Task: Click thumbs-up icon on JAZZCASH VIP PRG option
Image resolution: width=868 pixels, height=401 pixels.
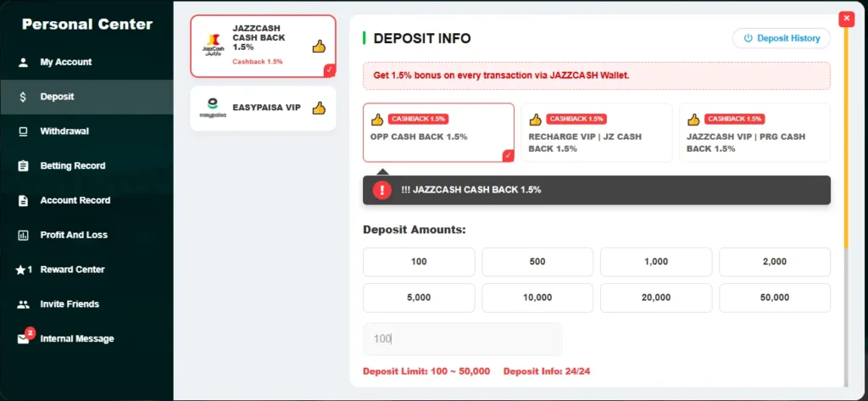Action: [693, 120]
